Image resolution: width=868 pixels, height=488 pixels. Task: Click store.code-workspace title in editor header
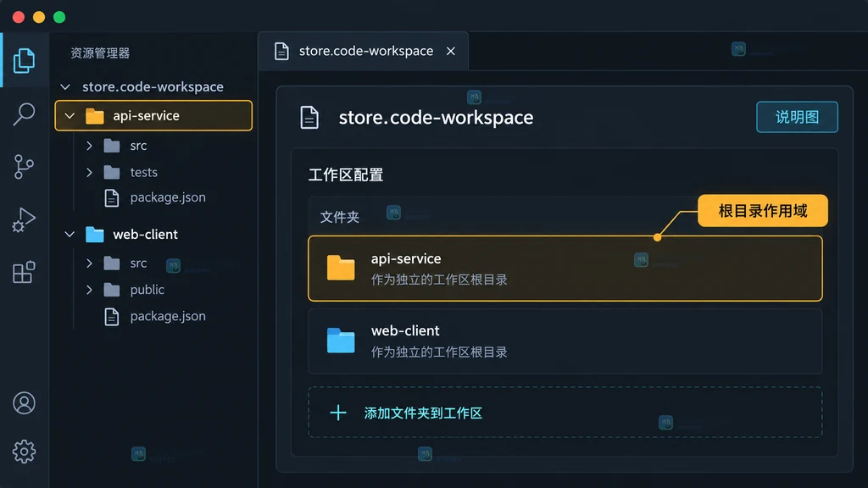tap(437, 117)
